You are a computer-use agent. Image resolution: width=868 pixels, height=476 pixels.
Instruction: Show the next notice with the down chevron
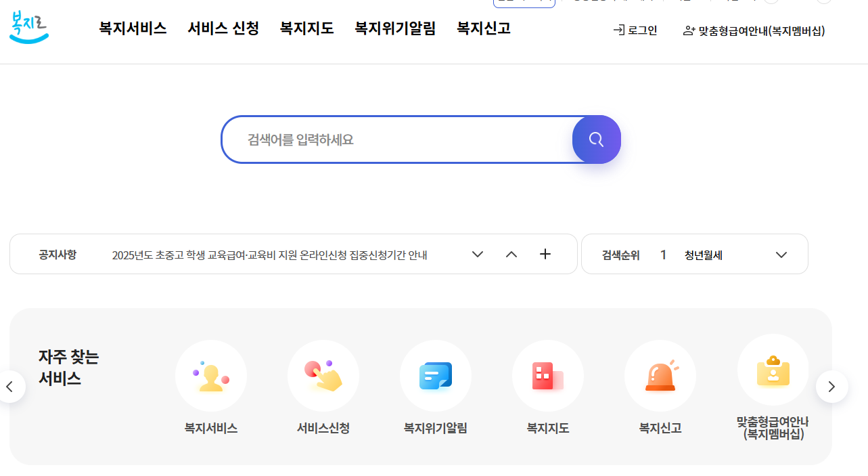(478, 254)
